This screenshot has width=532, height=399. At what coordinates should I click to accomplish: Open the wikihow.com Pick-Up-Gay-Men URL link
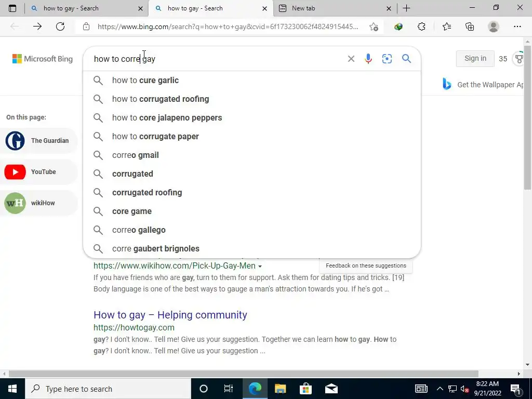[175, 265]
